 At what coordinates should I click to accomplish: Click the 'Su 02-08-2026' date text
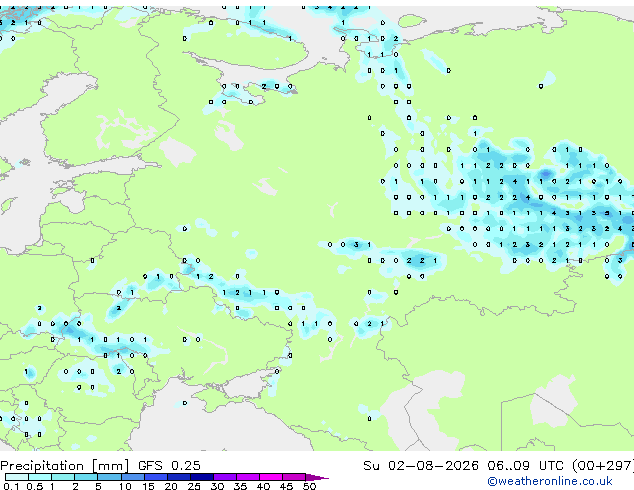point(421,465)
